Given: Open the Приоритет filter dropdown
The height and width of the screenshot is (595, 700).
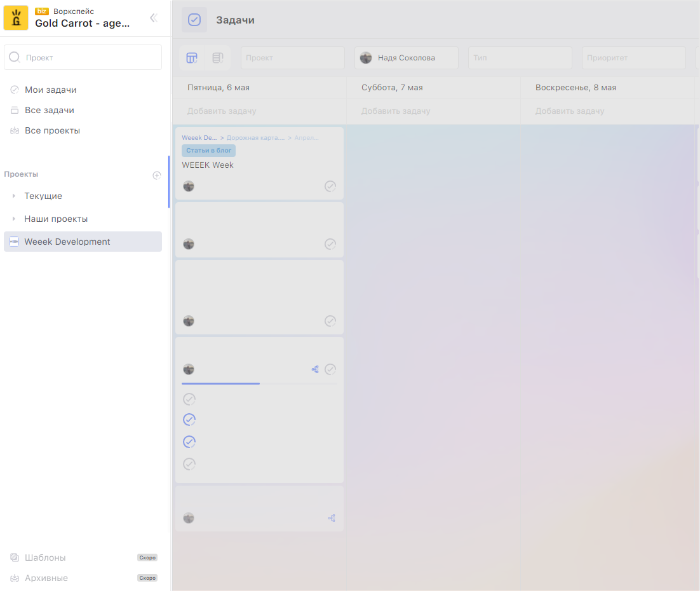Looking at the screenshot, I should click(633, 58).
